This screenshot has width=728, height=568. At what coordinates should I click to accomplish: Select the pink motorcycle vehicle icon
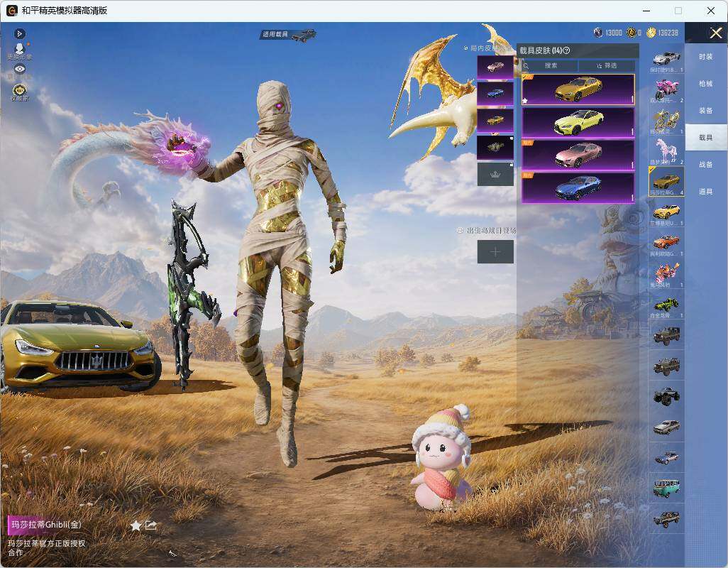[666, 90]
